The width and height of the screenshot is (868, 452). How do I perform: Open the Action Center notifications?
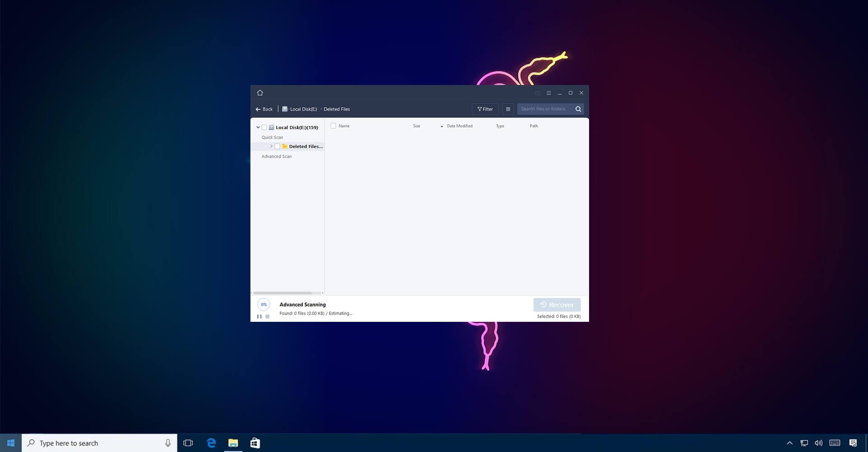click(853, 443)
